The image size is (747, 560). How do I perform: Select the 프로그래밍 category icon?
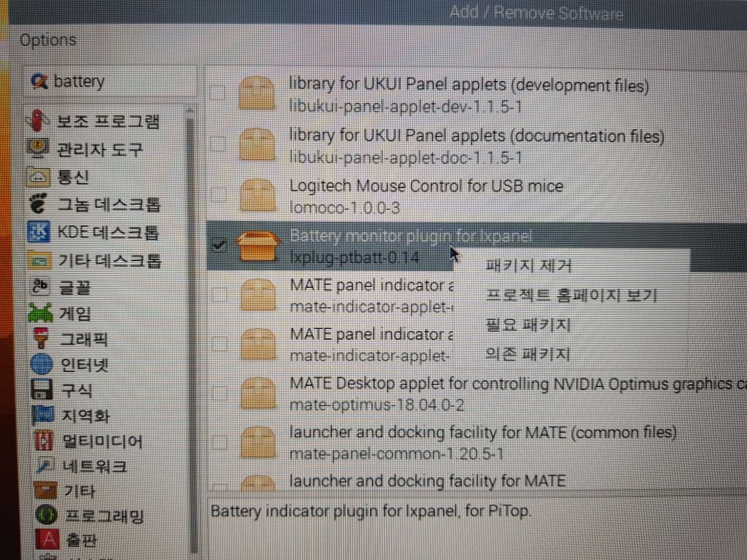[x=47, y=516]
